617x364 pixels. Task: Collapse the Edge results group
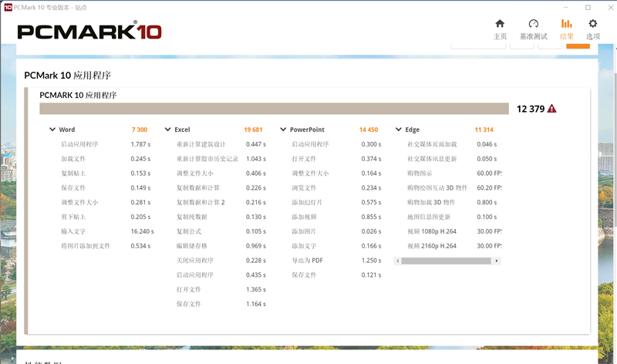point(399,130)
